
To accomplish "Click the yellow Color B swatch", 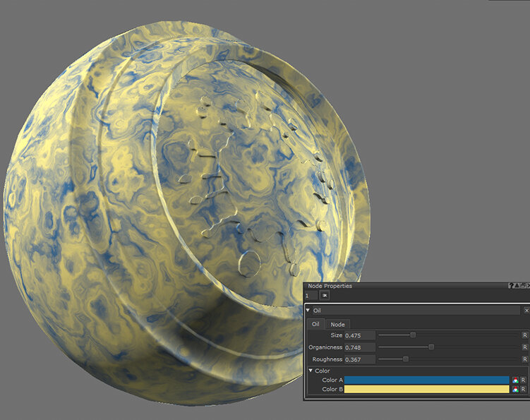I will (x=426, y=389).
